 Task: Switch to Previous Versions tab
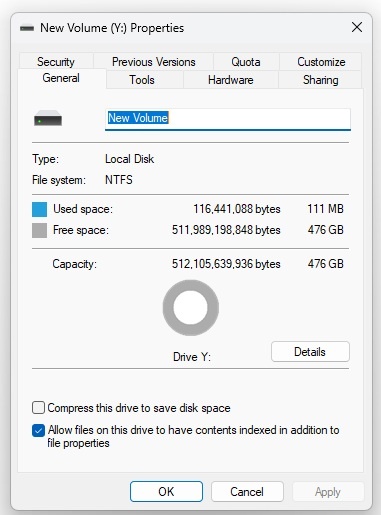tap(154, 62)
